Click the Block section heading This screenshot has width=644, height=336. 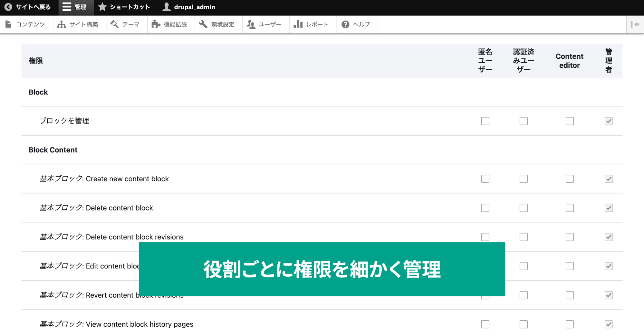(x=38, y=92)
